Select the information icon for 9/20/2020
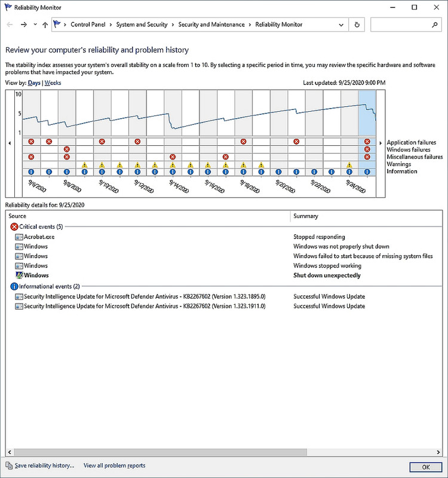Screen dimensions: 448x478 tap(278, 172)
